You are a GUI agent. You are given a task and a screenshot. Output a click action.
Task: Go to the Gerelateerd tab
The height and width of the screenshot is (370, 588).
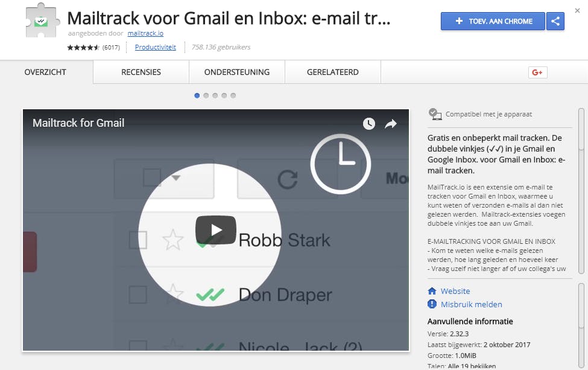pos(333,72)
